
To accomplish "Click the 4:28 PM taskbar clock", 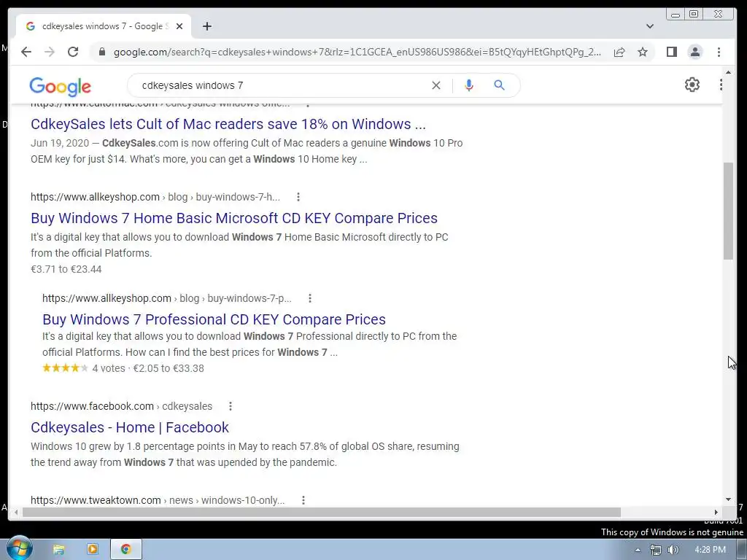I will tap(710, 550).
